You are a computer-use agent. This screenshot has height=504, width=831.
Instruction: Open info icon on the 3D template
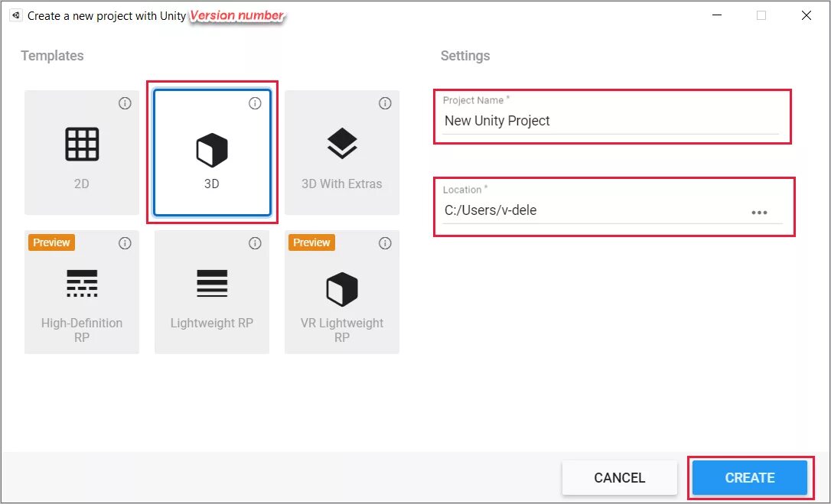(255, 103)
